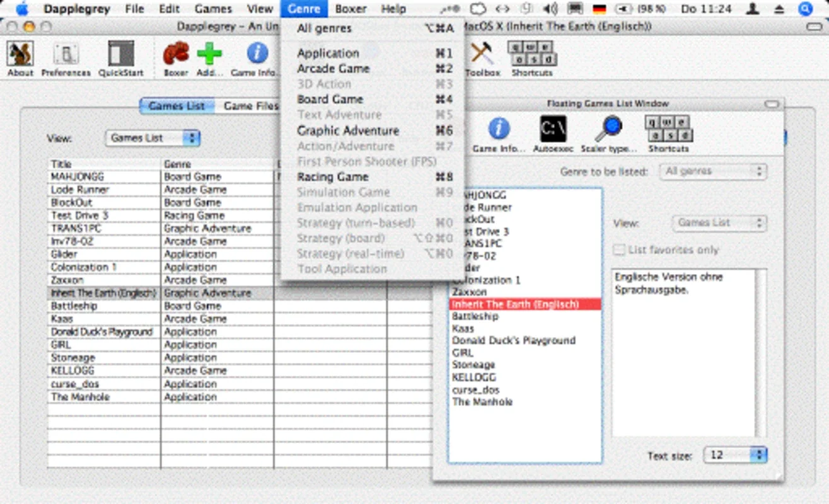Open the Boxer menu
The width and height of the screenshot is (829, 504).
351,9
